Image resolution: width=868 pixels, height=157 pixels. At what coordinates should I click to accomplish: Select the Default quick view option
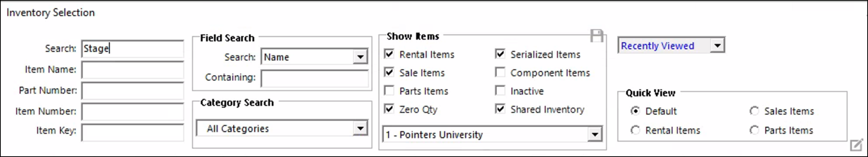pos(635,111)
